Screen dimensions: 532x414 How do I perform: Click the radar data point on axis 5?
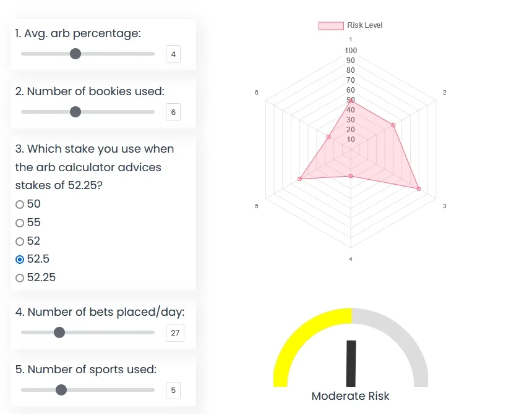pyautogui.click(x=299, y=179)
